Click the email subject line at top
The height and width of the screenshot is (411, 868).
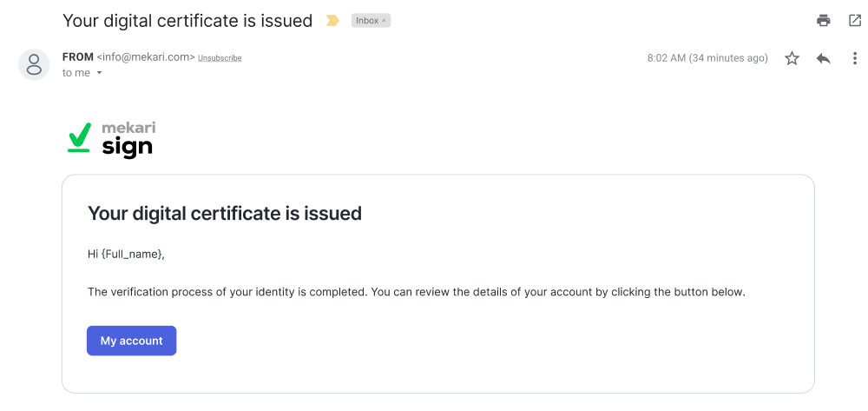click(x=187, y=20)
